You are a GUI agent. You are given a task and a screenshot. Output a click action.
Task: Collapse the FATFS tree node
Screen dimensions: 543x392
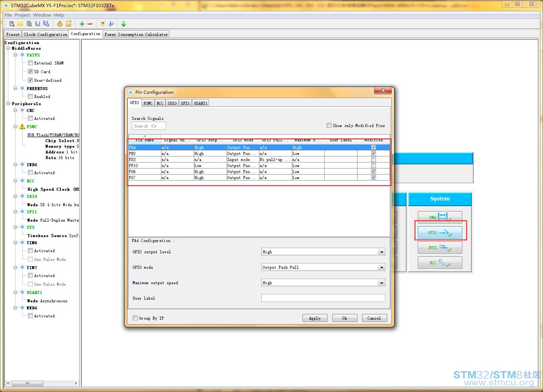click(x=15, y=55)
